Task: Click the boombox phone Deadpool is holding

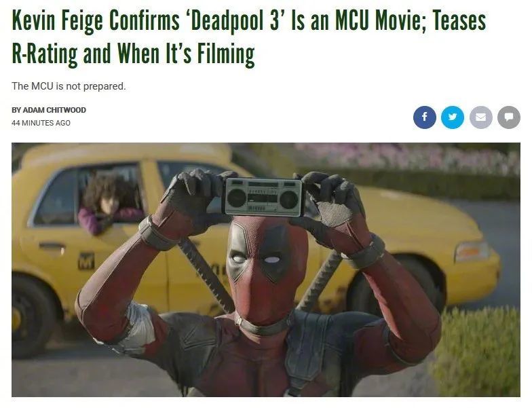Action: click(262, 197)
